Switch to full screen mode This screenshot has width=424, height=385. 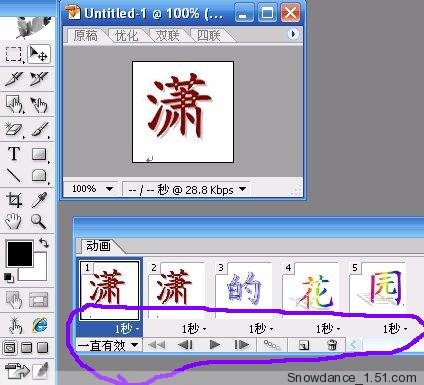43,348
